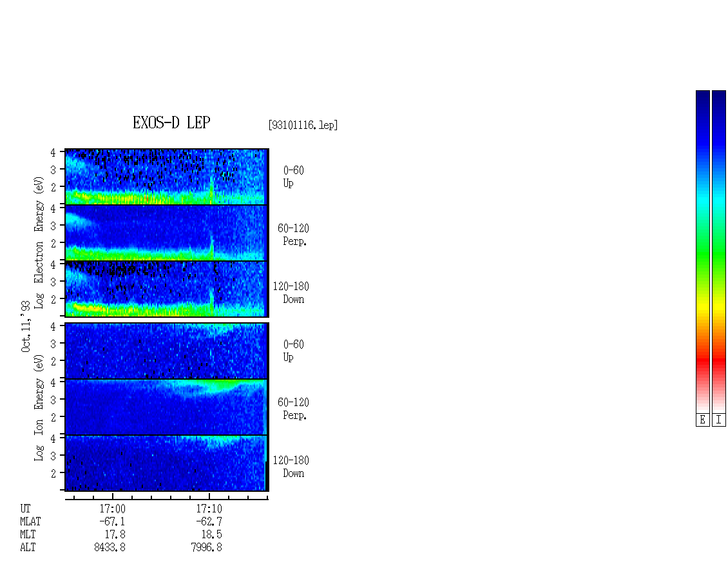Click the ion color bar labeled I

(x=719, y=251)
